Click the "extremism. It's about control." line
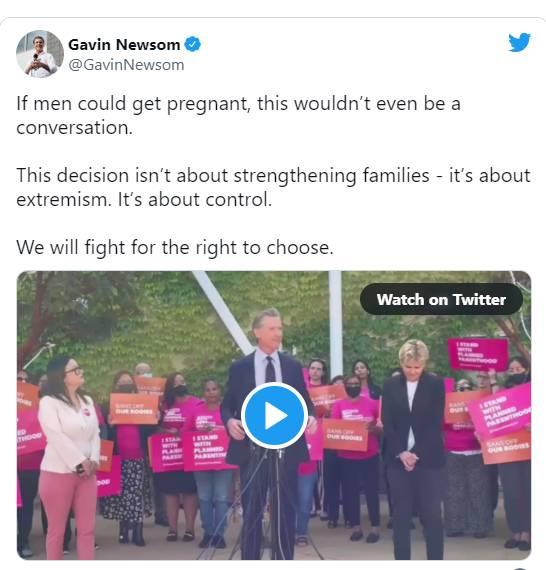Viewport: 546px width, 570px height. tap(144, 200)
